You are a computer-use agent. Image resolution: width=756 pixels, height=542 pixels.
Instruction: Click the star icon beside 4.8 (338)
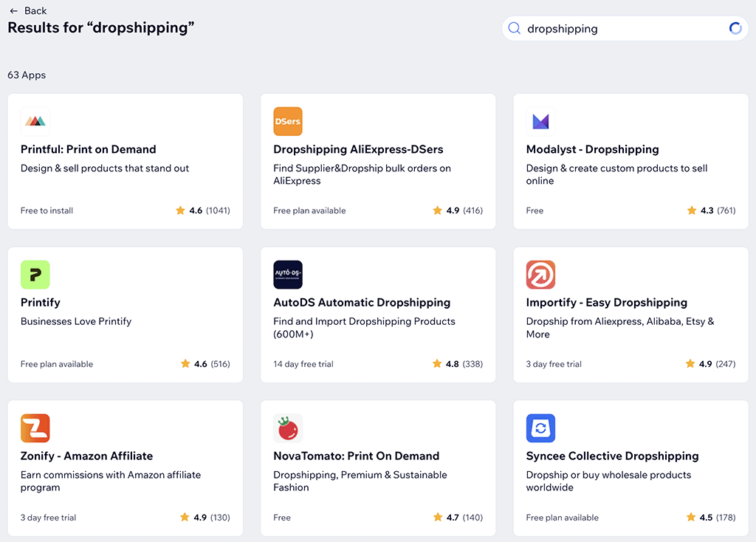tap(437, 363)
